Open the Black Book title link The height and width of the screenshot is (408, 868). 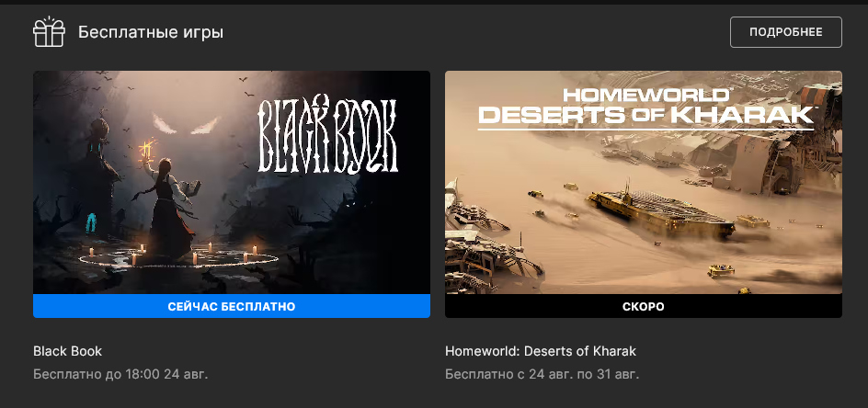pos(67,351)
